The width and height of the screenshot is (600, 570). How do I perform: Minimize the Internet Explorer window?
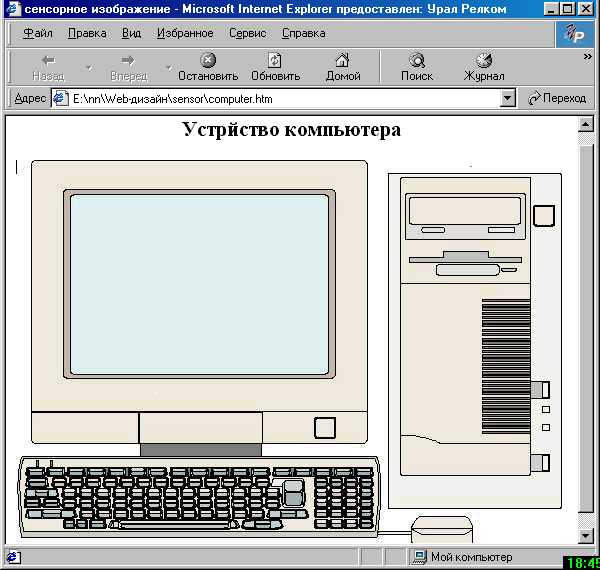551,8
